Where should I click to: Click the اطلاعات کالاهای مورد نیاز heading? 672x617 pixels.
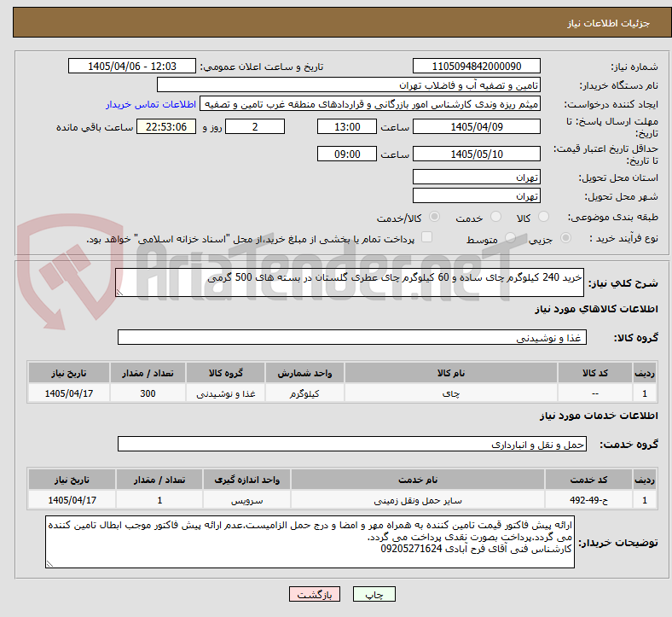point(596,309)
